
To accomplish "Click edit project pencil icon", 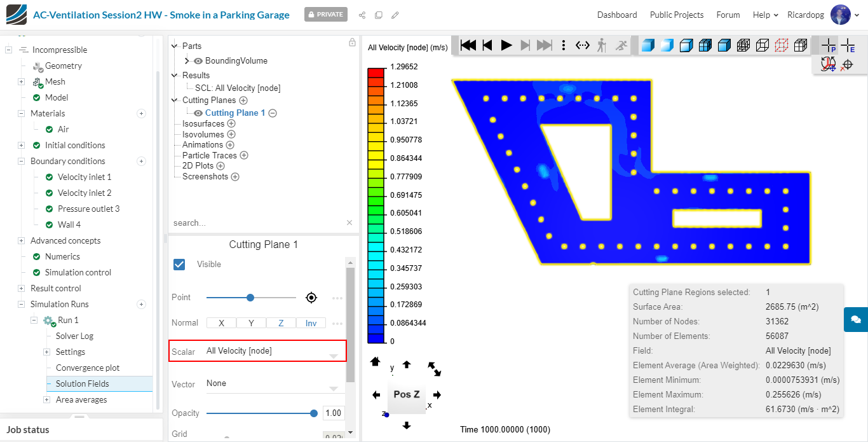I will click(x=395, y=15).
